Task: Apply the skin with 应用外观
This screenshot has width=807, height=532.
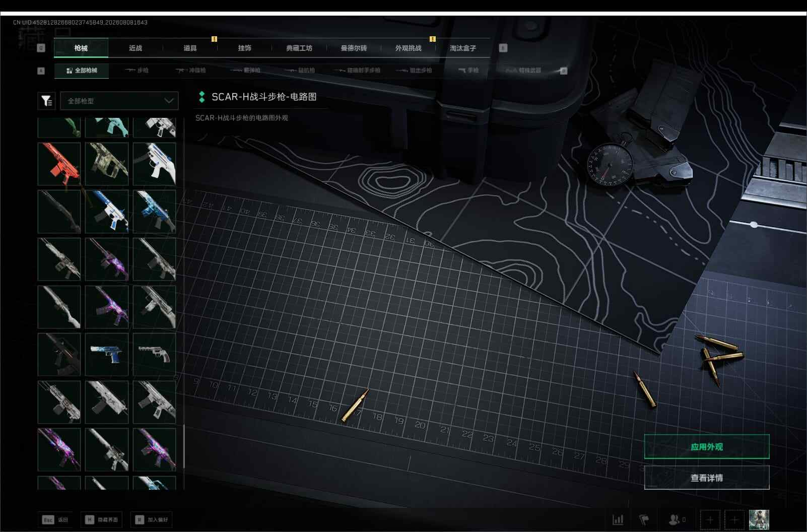Action: (707, 447)
